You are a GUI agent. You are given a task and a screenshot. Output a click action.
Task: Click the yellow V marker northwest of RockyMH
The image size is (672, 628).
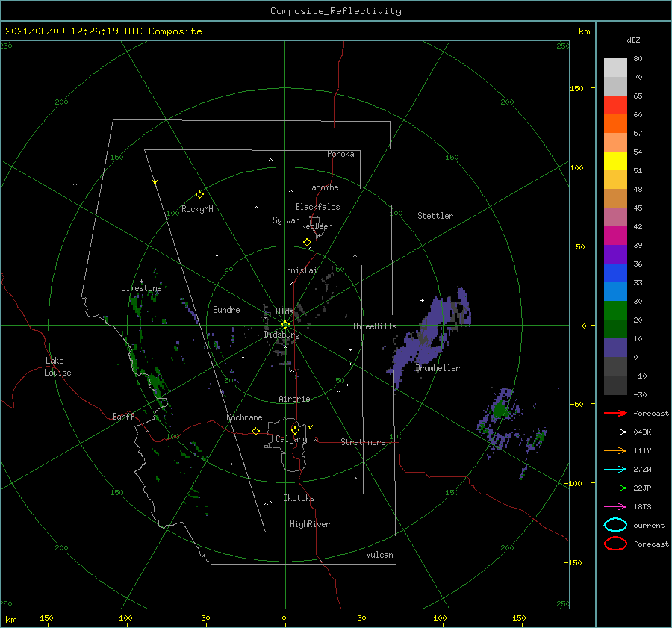point(155,182)
